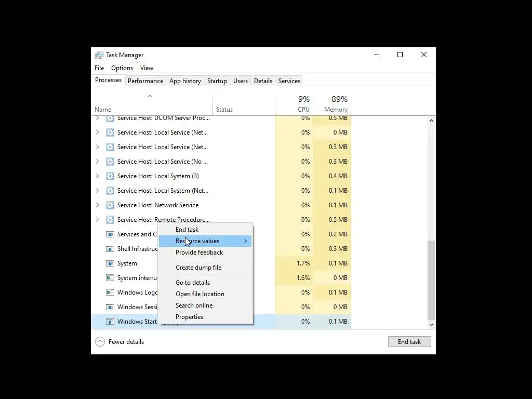Image resolution: width=532 pixels, height=399 pixels.
Task: Switch to the Details tab
Action: coord(263,81)
